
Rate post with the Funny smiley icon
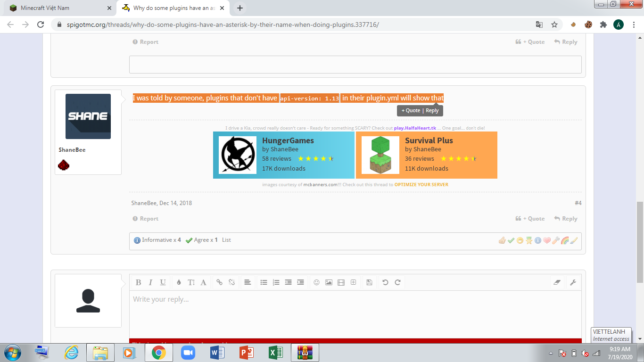coord(520,240)
